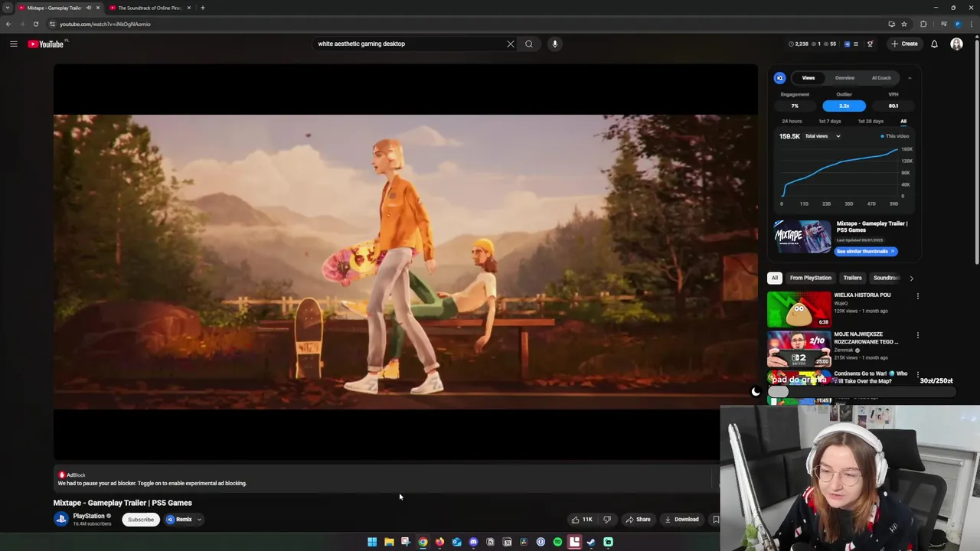Select the Trailers filter chip
The image size is (980, 551).
point(852,278)
